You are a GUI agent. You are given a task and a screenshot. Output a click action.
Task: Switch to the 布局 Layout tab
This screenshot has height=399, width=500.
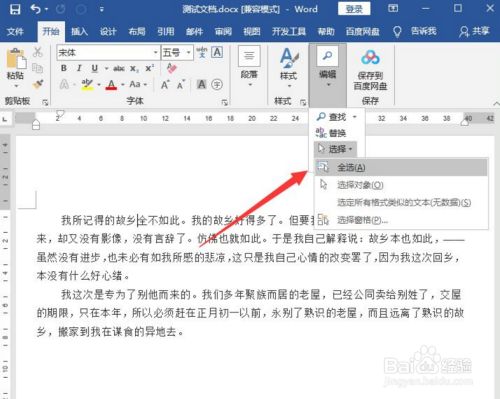(x=137, y=32)
